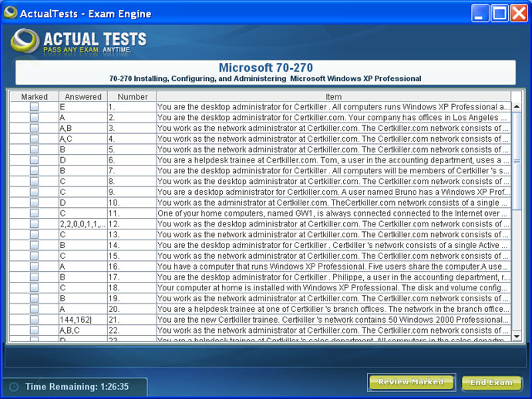Click the scrollbar up arrow
532x399 pixels.
pos(517,106)
